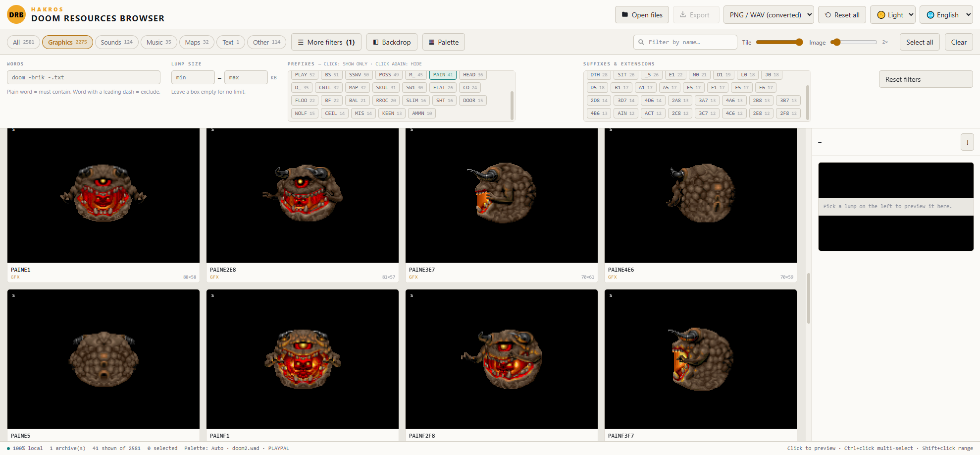Toggle the SKUL prefix filter

386,88
